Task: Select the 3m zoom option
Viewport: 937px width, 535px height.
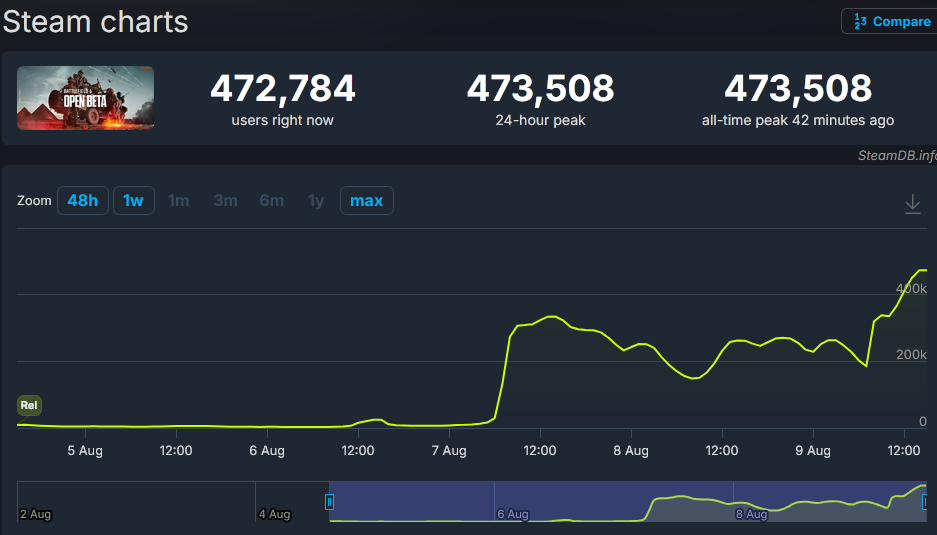Action: coord(225,200)
